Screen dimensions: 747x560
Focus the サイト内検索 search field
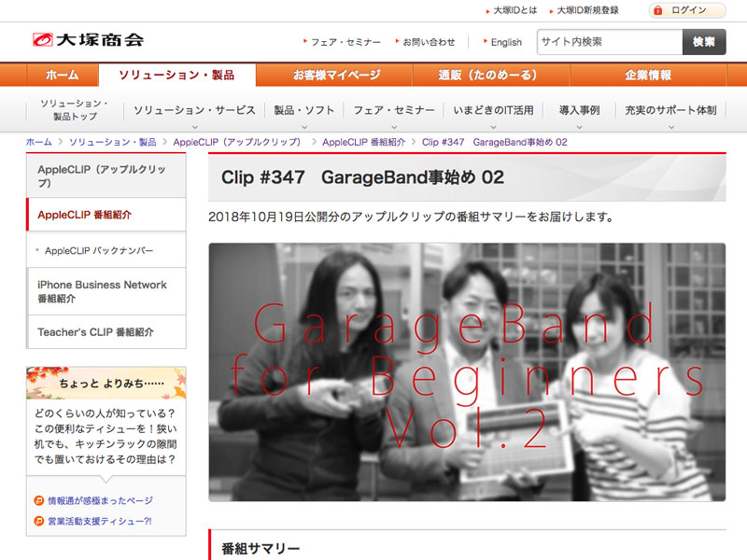click(610, 42)
